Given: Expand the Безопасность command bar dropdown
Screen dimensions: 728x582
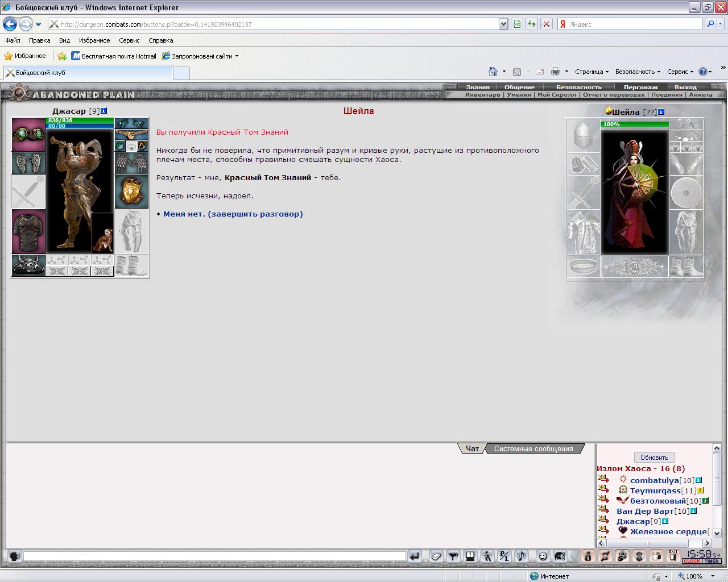Looking at the screenshot, I should click(x=638, y=72).
